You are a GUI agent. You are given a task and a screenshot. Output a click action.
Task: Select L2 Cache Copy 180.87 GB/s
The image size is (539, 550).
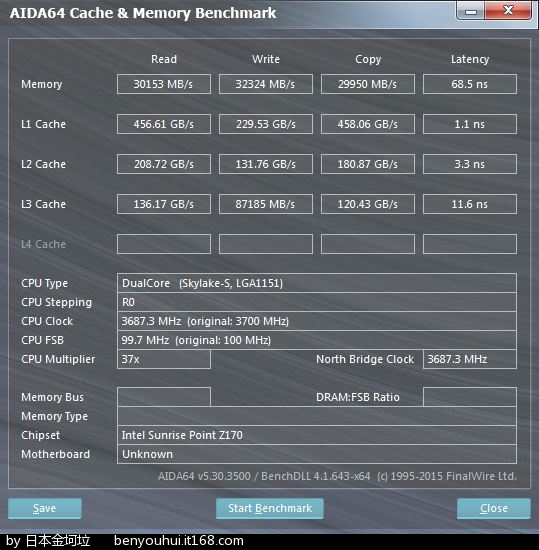point(368,164)
